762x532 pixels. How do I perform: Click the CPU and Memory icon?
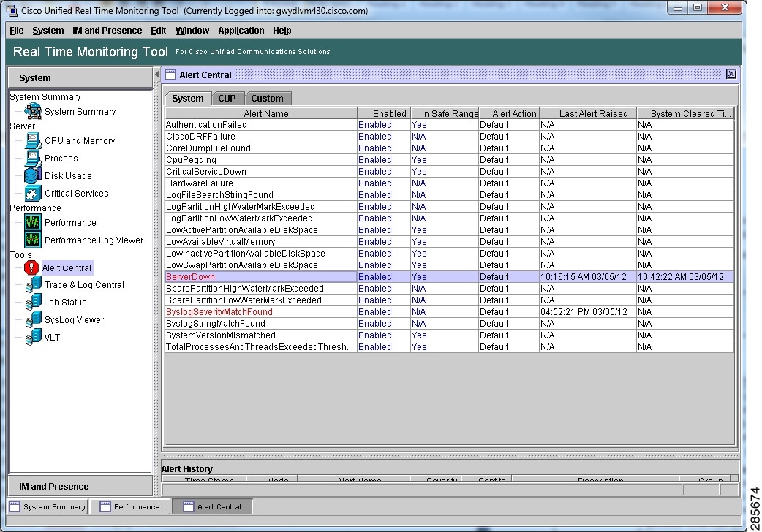click(33, 141)
